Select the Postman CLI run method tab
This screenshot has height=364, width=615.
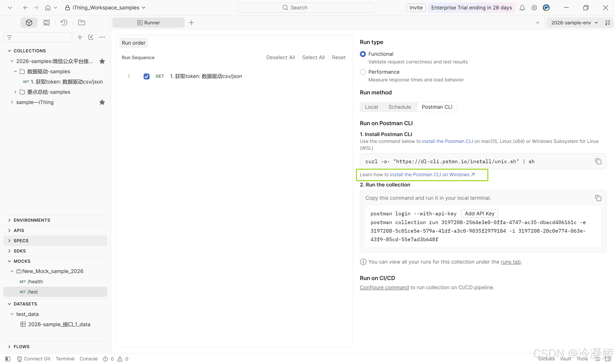point(437,107)
